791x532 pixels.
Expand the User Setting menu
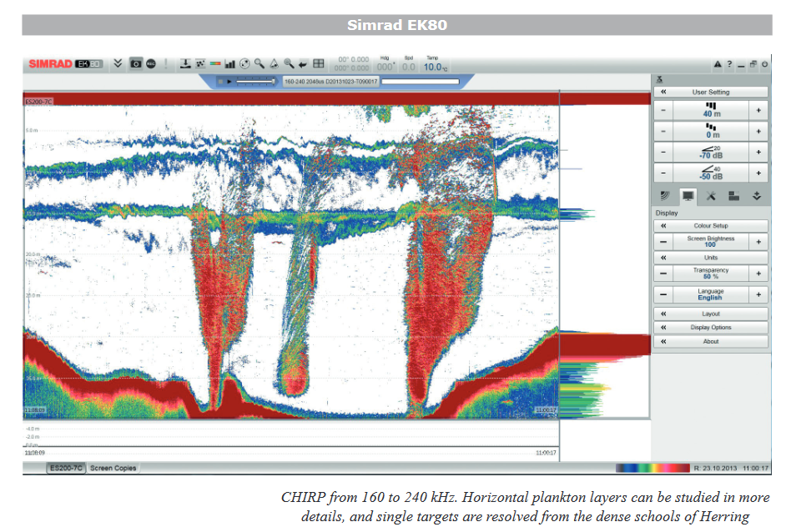point(711,92)
